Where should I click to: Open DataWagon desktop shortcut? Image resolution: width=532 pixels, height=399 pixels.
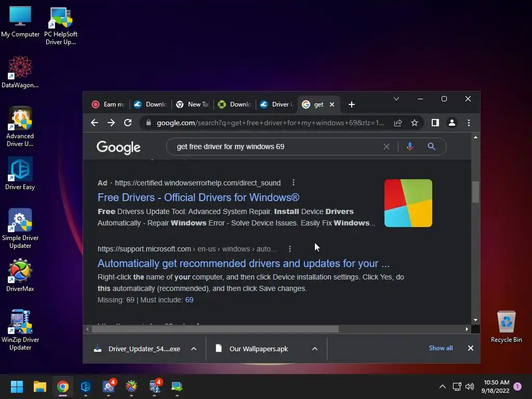[20, 72]
